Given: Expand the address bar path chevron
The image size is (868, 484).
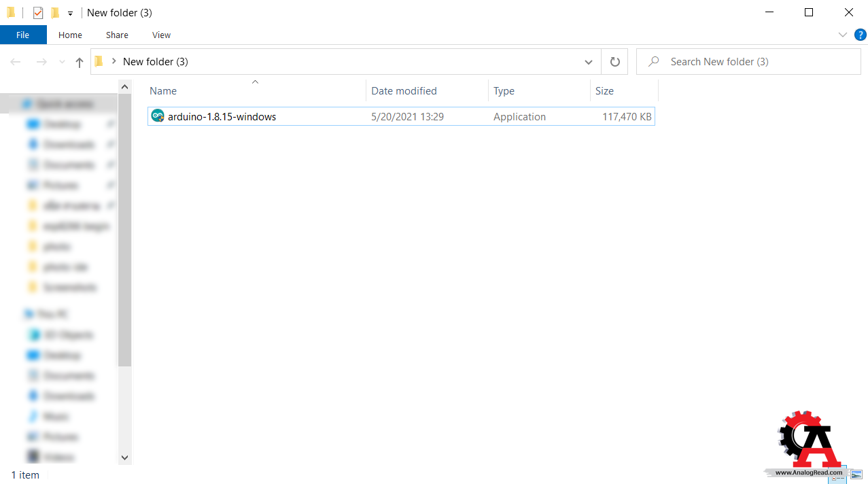Looking at the screenshot, I should (x=114, y=61).
